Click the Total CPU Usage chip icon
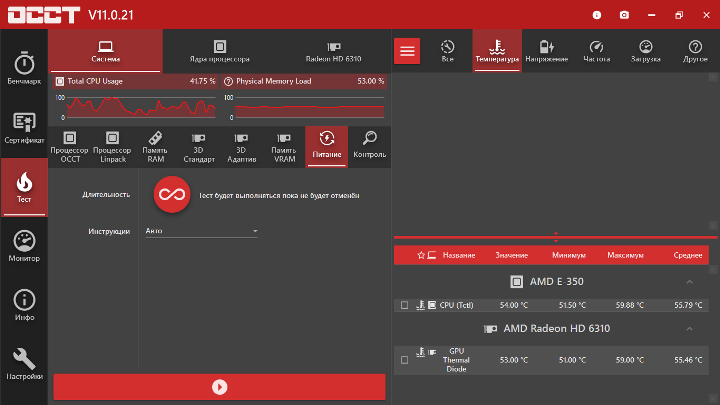This screenshot has height=405, width=720. 60,81
